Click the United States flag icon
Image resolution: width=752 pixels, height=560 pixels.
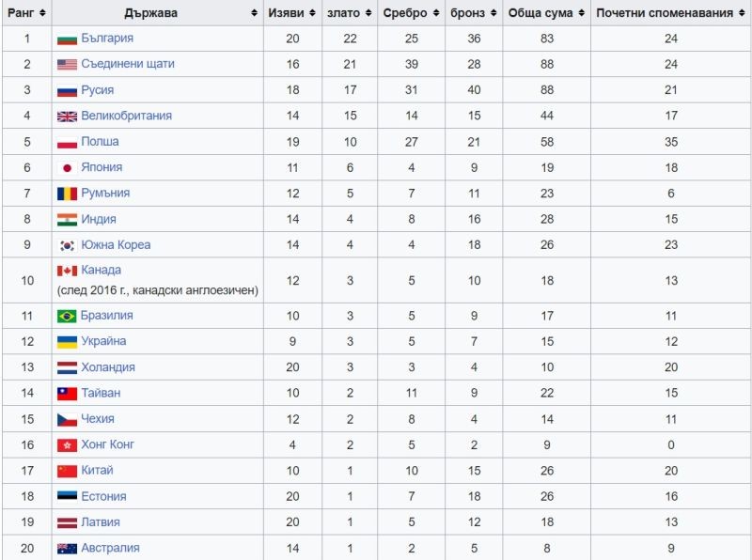click(x=67, y=64)
